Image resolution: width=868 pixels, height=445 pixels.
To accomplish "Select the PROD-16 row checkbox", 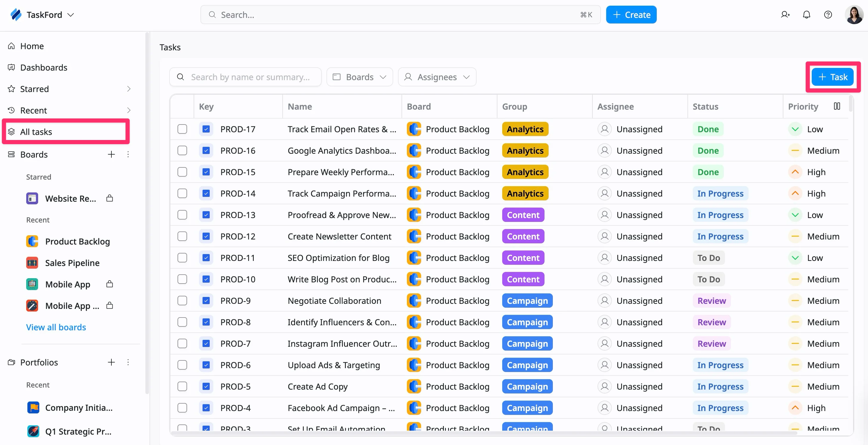I will (x=182, y=151).
